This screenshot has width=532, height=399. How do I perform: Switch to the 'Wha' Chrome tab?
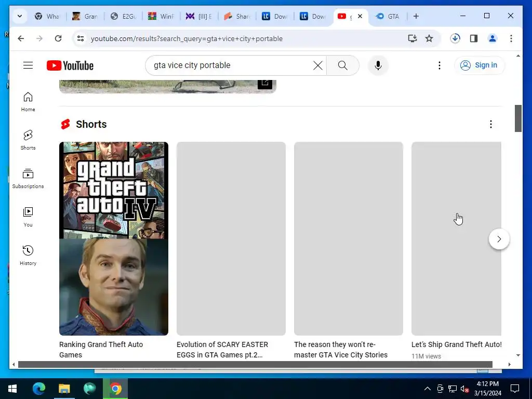pos(47,16)
